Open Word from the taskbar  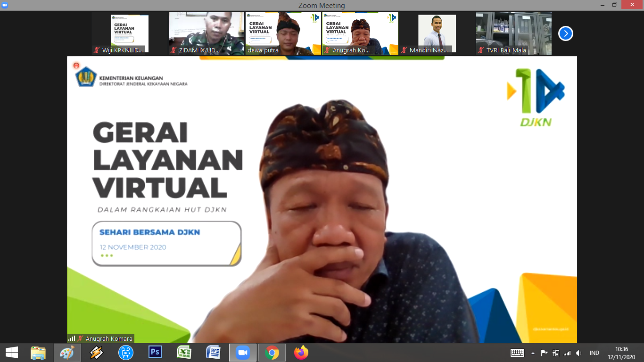(213, 353)
